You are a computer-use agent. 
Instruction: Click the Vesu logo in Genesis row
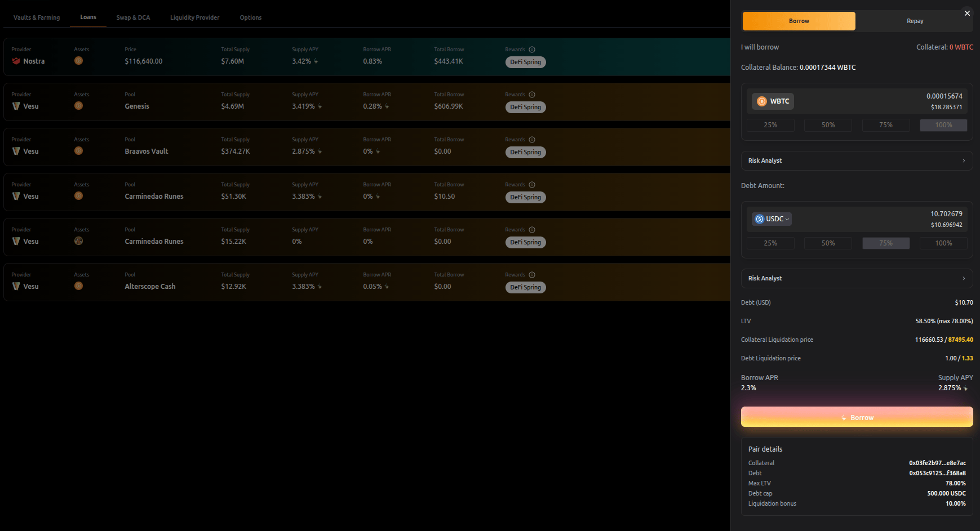click(x=16, y=106)
